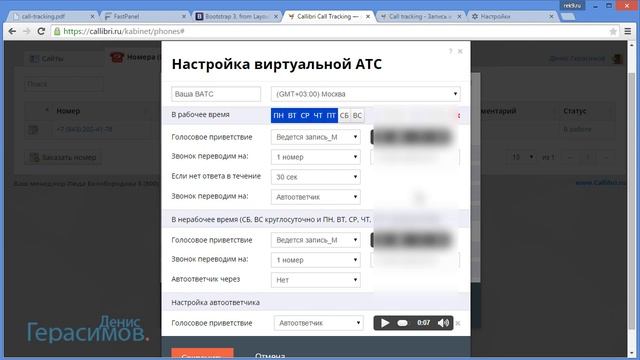
Task: Mute the audio player speaker icon
Action: click(443, 323)
